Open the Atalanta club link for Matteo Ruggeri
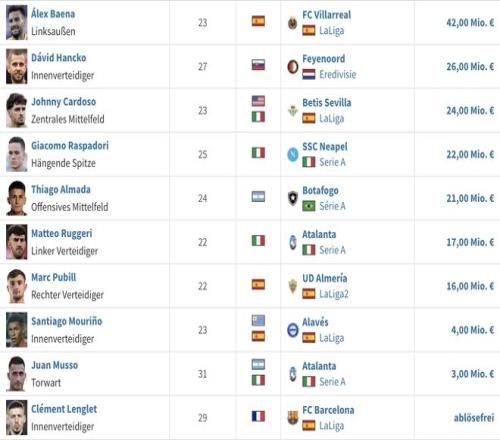Viewport: 500px width, 440px height. 319,234
